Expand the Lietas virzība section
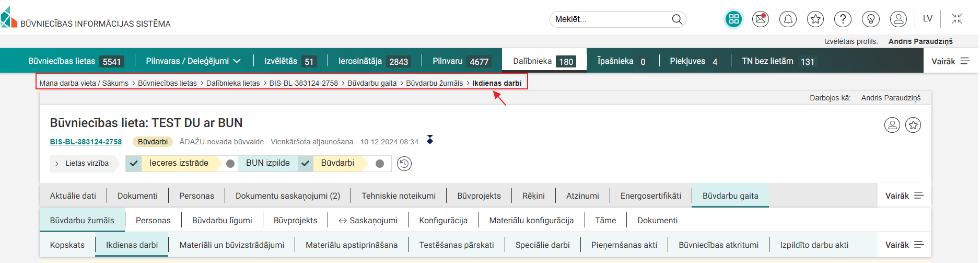The width and height of the screenshot is (980, 263). (x=82, y=164)
